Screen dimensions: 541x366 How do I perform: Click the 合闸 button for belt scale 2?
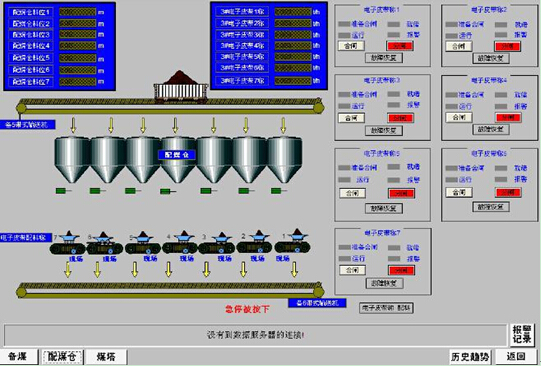click(x=459, y=46)
